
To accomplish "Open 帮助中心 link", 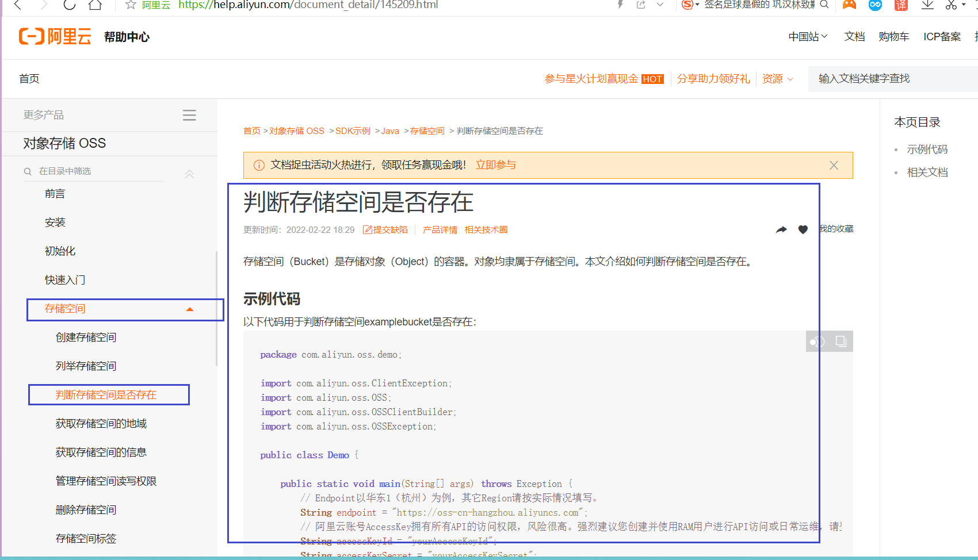I will (x=127, y=37).
